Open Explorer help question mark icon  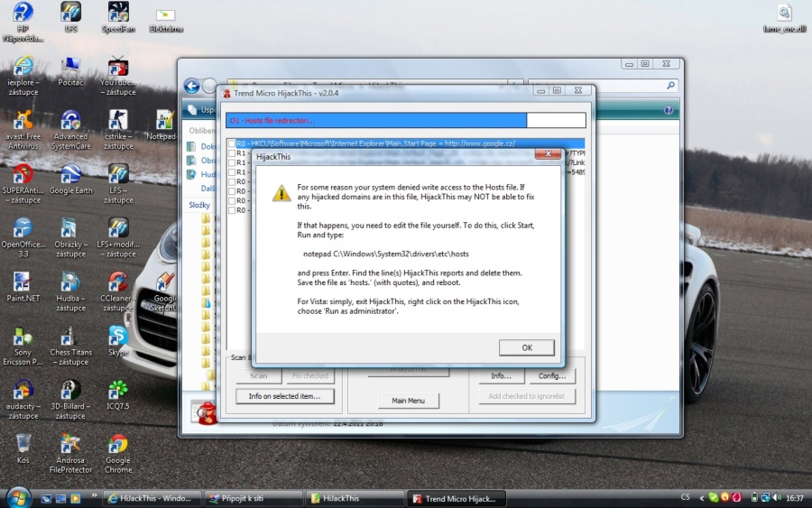click(668, 110)
